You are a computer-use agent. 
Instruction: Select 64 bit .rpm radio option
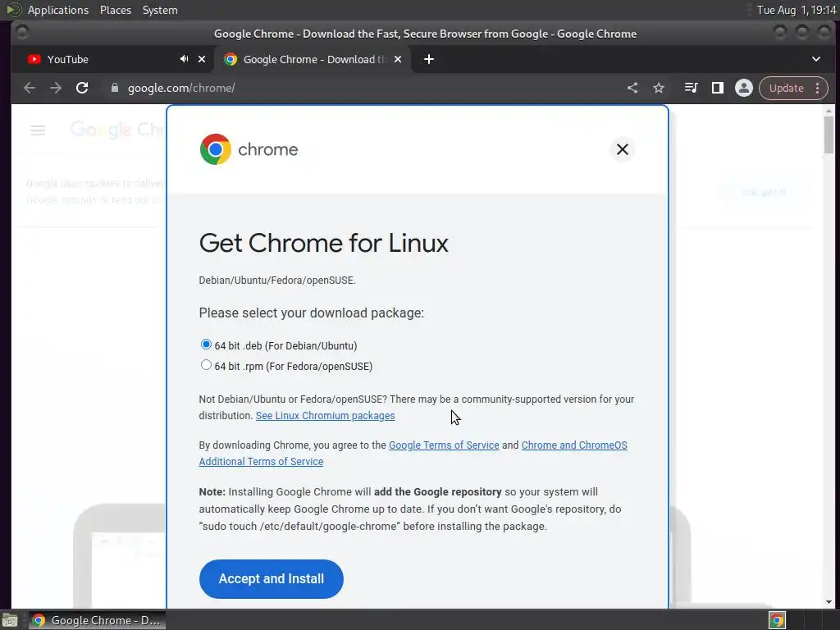(x=206, y=365)
